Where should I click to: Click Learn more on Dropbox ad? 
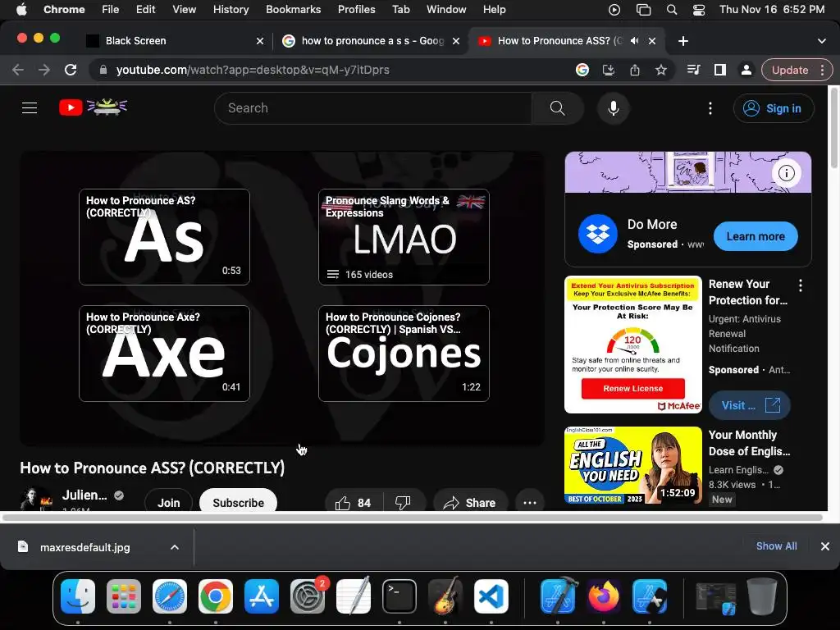point(756,236)
